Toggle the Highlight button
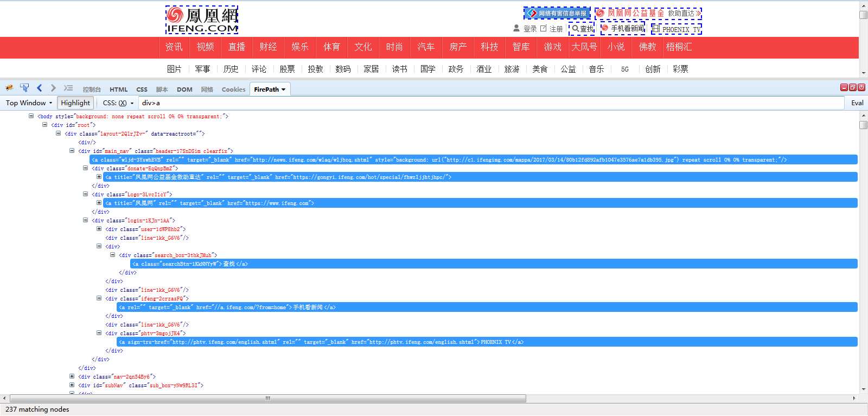The image size is (868, 416). point(75,103)
